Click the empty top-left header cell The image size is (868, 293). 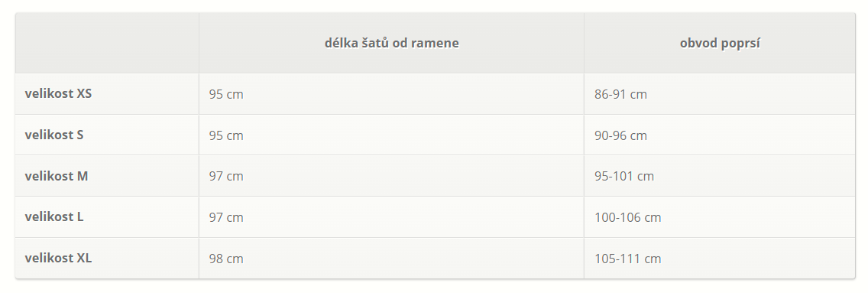tap(107, 43)
